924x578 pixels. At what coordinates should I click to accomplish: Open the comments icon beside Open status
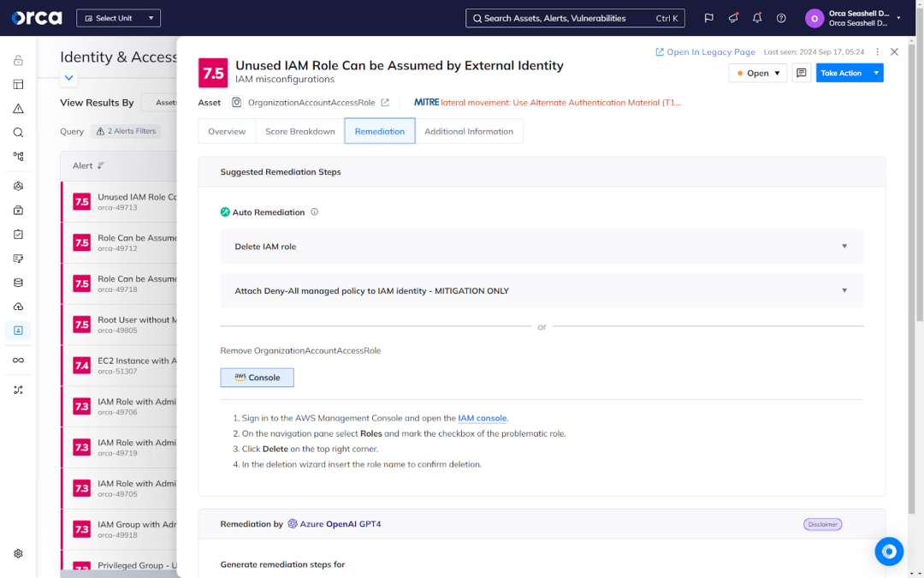[x=802, y=74]
